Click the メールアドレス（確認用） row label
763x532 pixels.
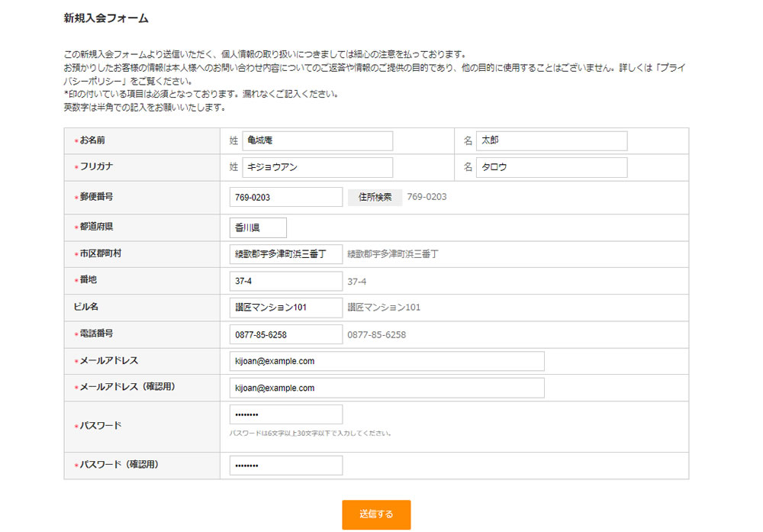click(x=128, y=387)
